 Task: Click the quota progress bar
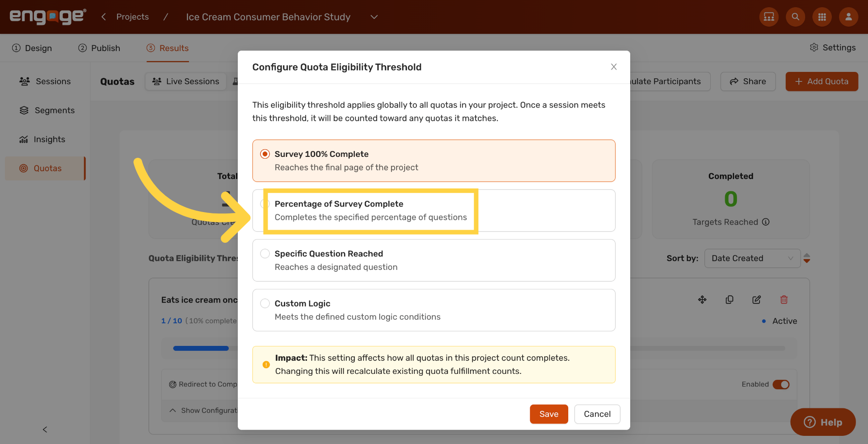(479, 348)
